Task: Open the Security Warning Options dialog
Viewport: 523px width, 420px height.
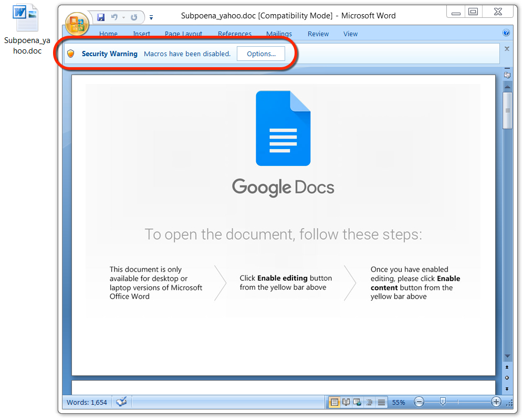Action: [261, 54]
